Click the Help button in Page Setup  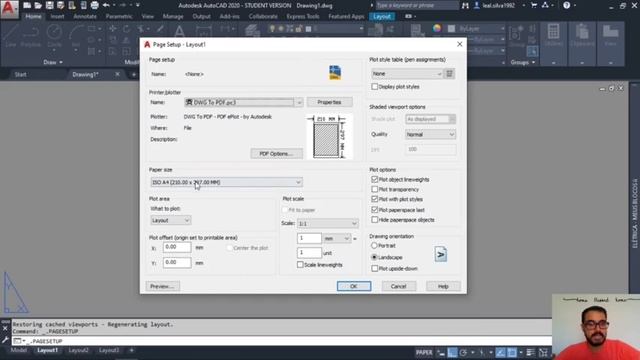click(x=443, y=286)
